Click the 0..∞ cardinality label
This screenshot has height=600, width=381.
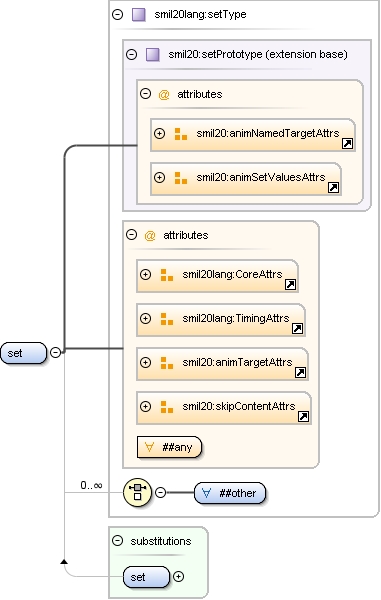(91, 485)
